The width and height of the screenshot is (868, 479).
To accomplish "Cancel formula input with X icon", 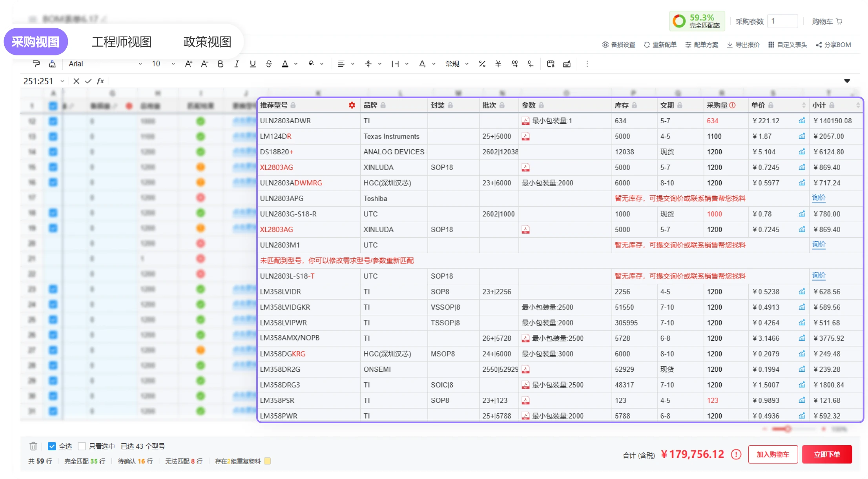I will pyautogui.click(x=77, y=81).
